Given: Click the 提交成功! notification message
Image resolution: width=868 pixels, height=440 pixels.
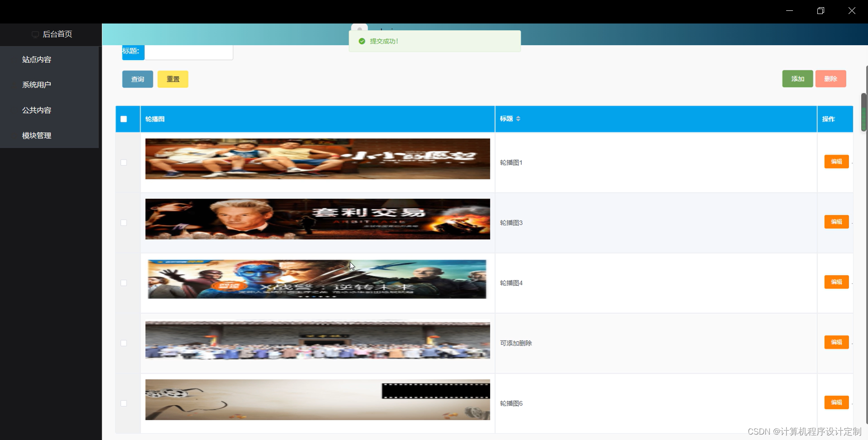Looking at the screenshot, I should tap(384, 41).
